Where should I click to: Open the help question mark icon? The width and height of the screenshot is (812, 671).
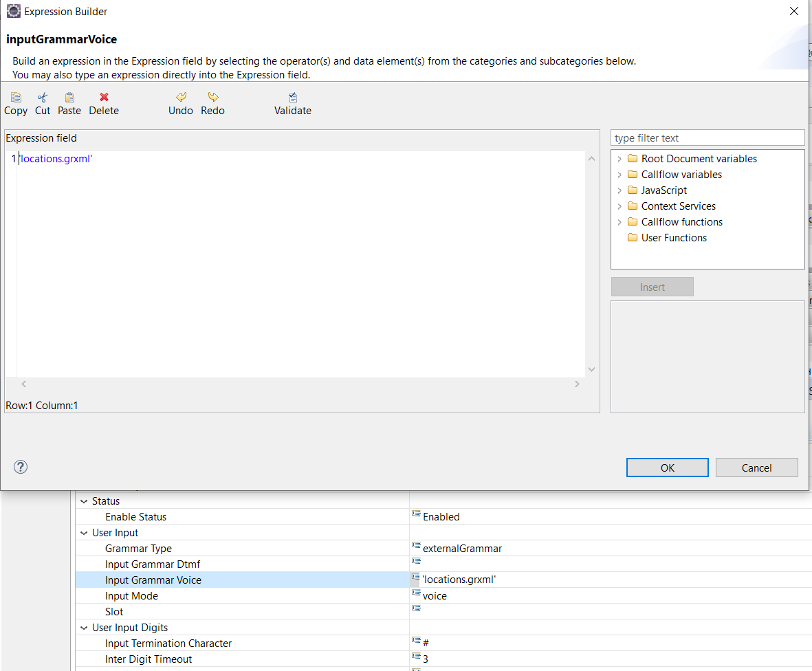point(21,467)
